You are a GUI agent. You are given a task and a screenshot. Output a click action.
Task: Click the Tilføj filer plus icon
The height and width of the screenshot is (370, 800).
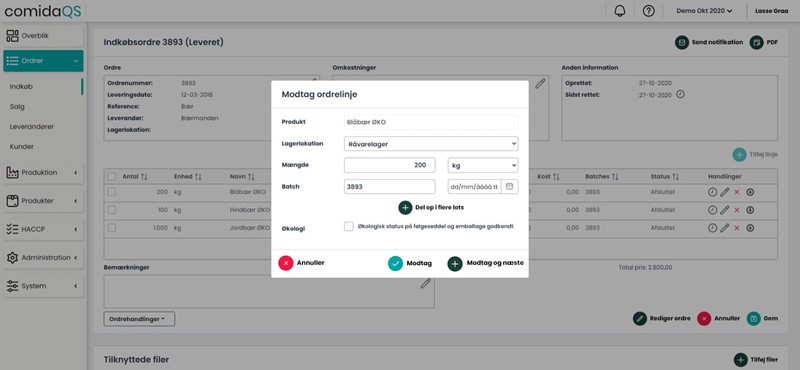click(x=740, y=359)
